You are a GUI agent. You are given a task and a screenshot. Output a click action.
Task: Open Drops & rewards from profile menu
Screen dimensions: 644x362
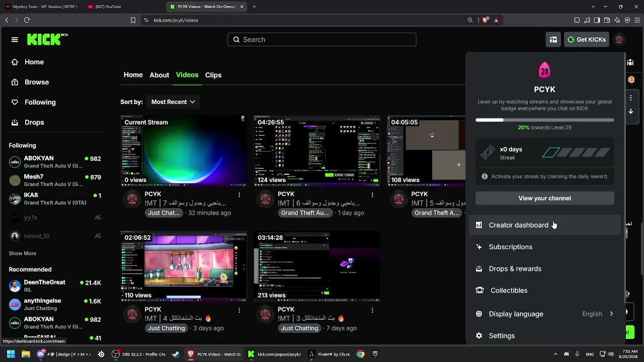tap(545, 268)
